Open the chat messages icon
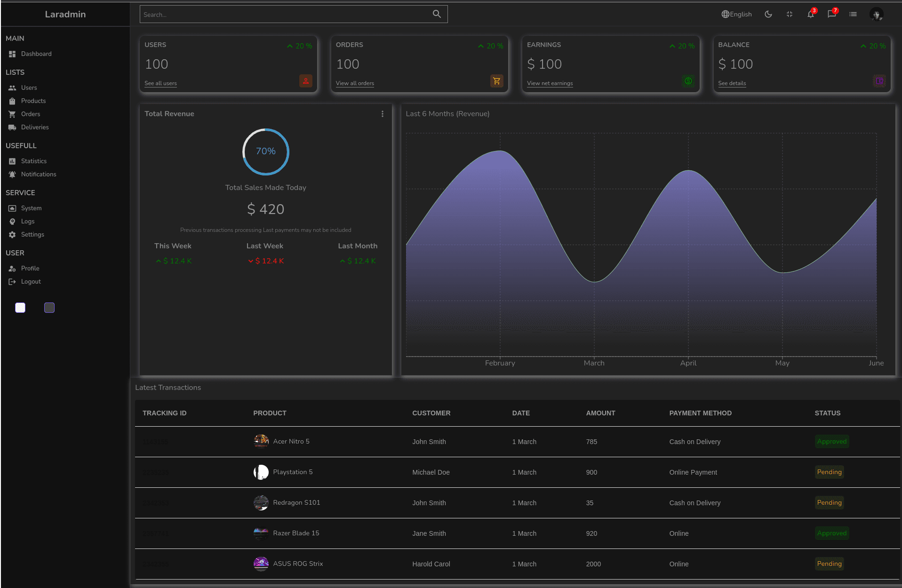This screenshot has width=902, height=588. pos(831,14)
